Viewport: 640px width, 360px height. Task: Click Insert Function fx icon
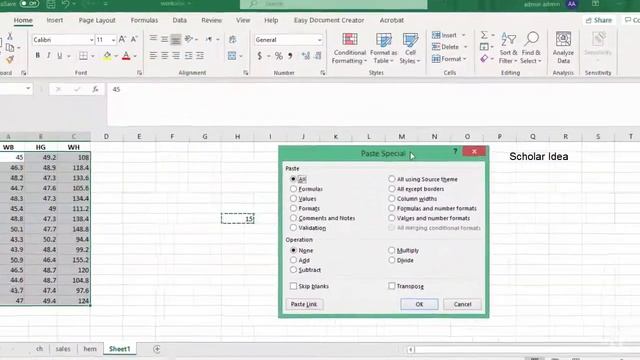tap(95, 89)
